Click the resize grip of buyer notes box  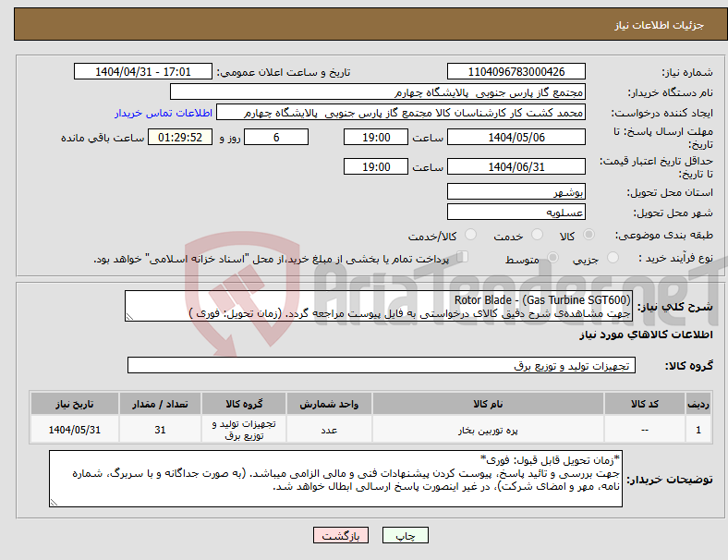[x=54, y=503]
